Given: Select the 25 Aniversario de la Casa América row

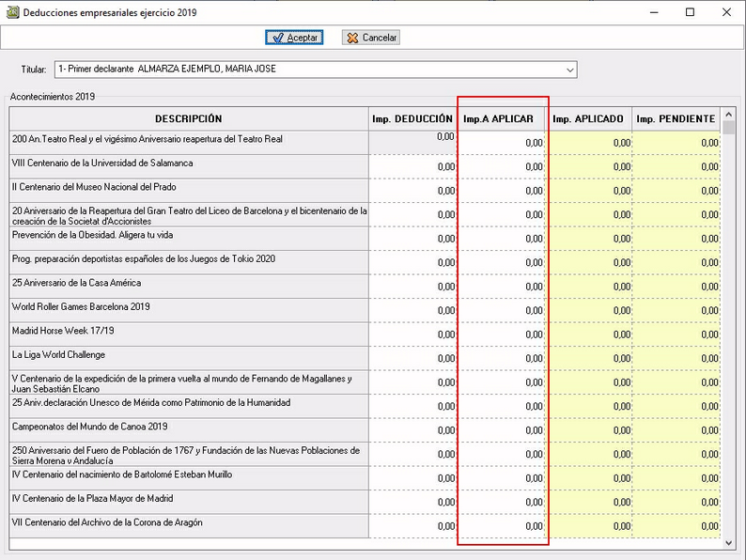Looking at the screenshot, I should (x=189, y=287).
